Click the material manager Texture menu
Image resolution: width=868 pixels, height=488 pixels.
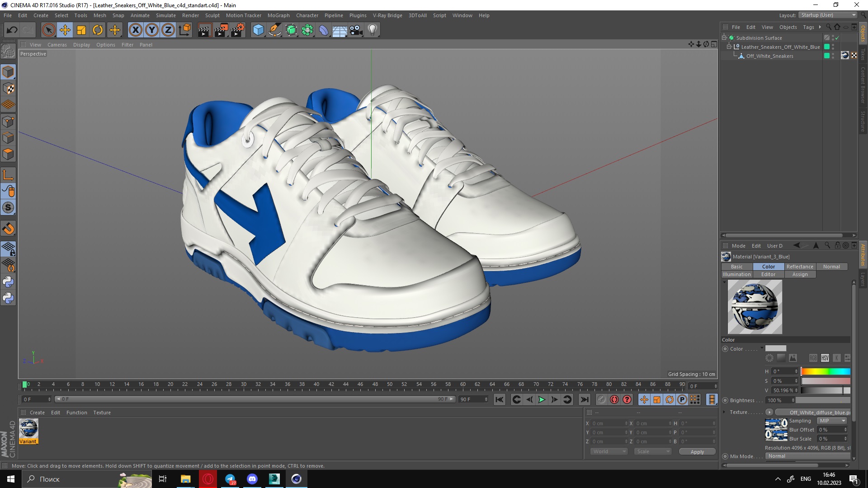102,413
